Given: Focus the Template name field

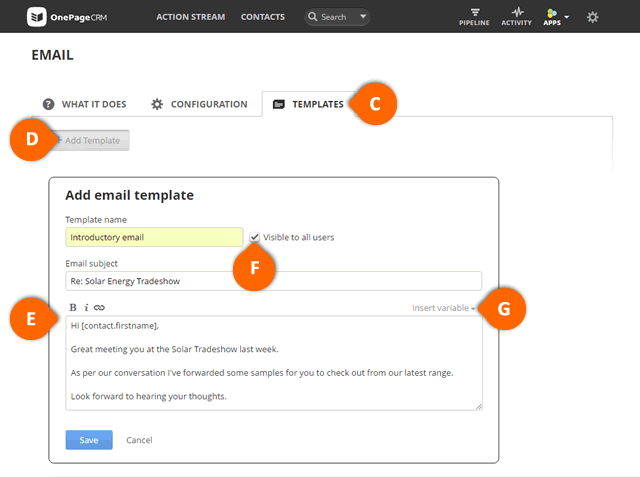Looking at the screenshot, I should point(154,237).
